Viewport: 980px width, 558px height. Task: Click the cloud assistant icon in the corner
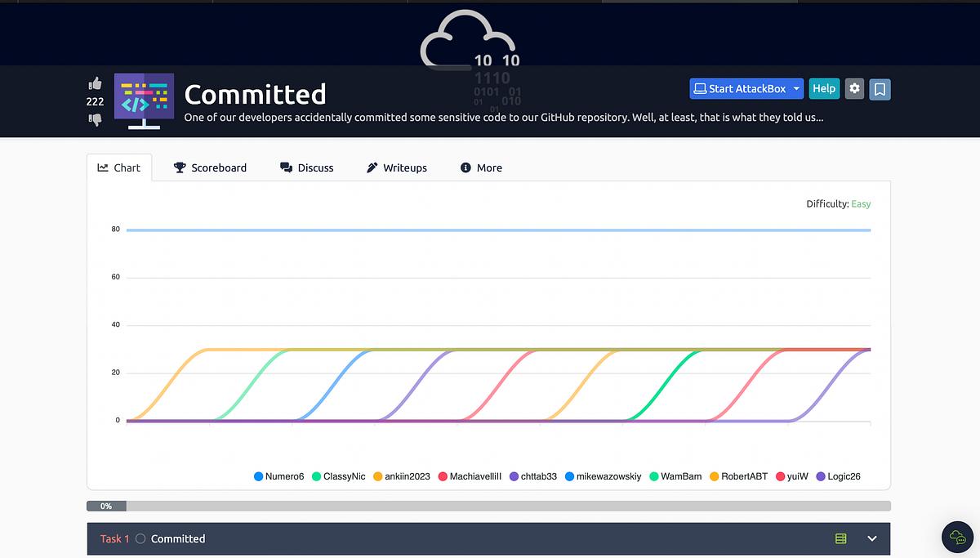[956, 537]
